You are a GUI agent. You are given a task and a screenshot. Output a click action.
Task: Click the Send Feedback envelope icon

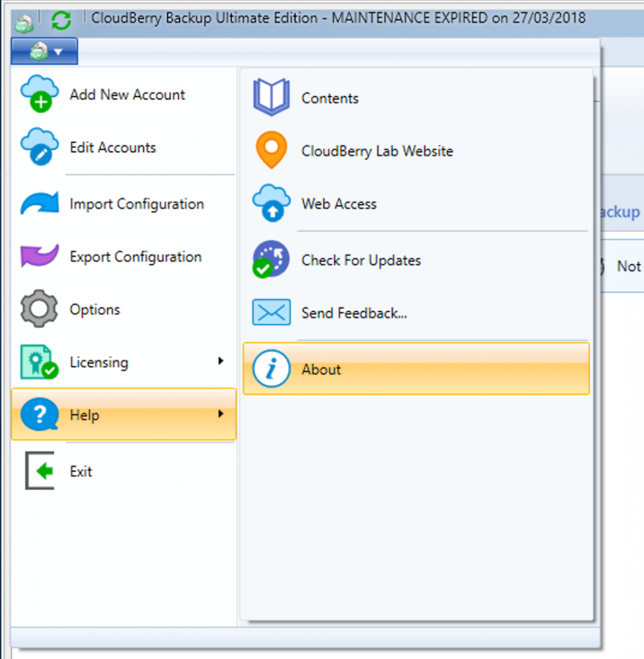271,312
